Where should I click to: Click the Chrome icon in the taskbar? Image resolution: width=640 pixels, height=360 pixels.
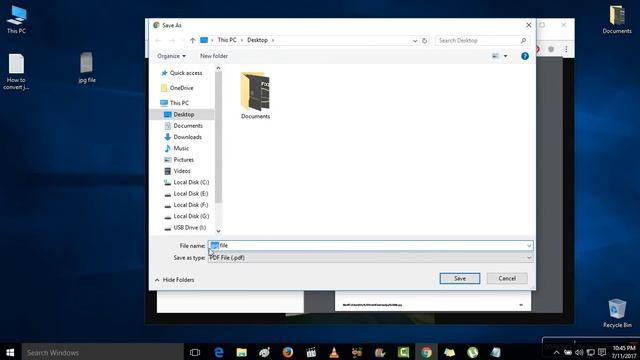pos(426,352)
